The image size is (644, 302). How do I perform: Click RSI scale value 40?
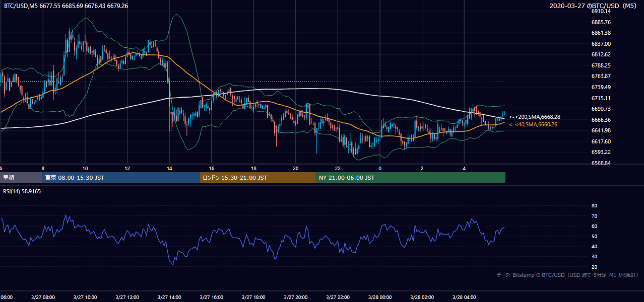point(594,246)
